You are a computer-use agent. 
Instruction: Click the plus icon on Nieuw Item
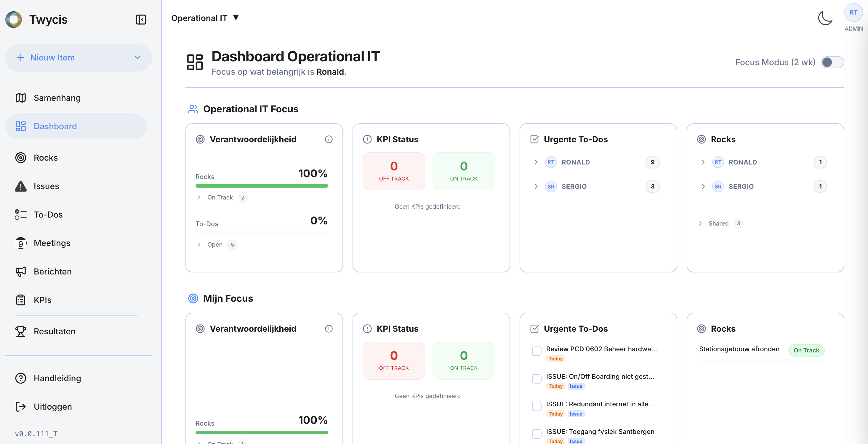coord(20,58)
